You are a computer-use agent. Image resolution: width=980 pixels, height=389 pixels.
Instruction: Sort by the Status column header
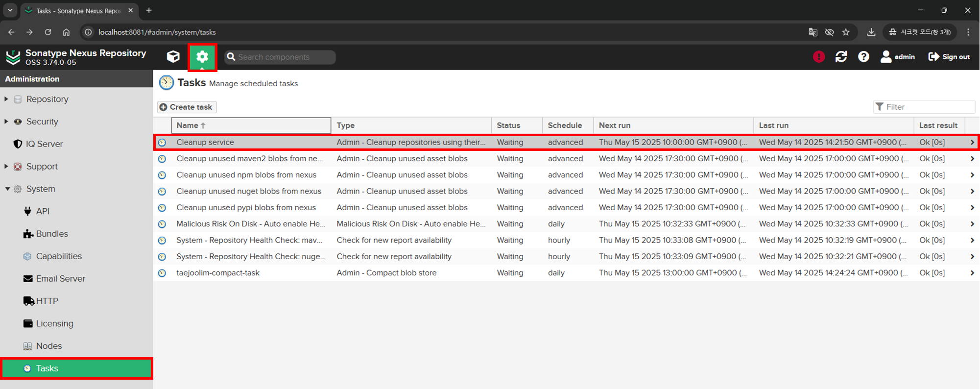coord(517,125)
